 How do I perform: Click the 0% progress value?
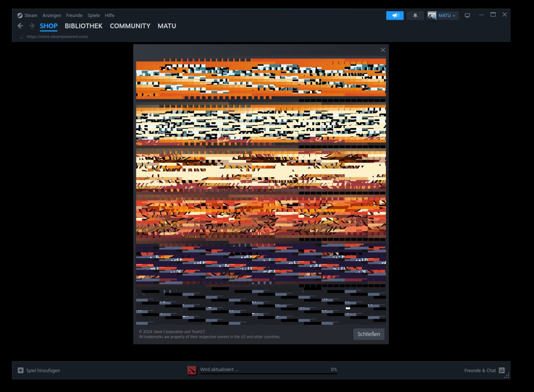pyautogui.click(x=334, y=369)
